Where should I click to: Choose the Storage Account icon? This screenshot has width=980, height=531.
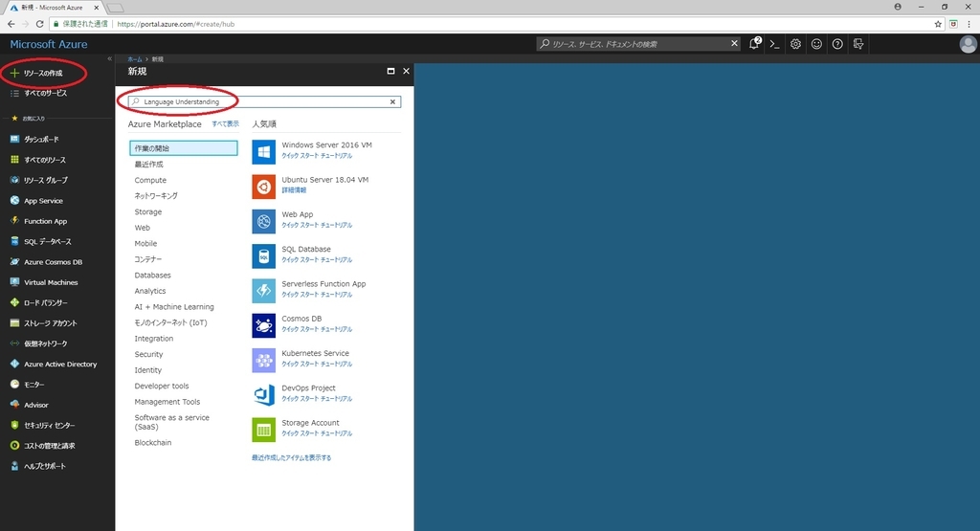pyautogui.click(x=264, y=430)
